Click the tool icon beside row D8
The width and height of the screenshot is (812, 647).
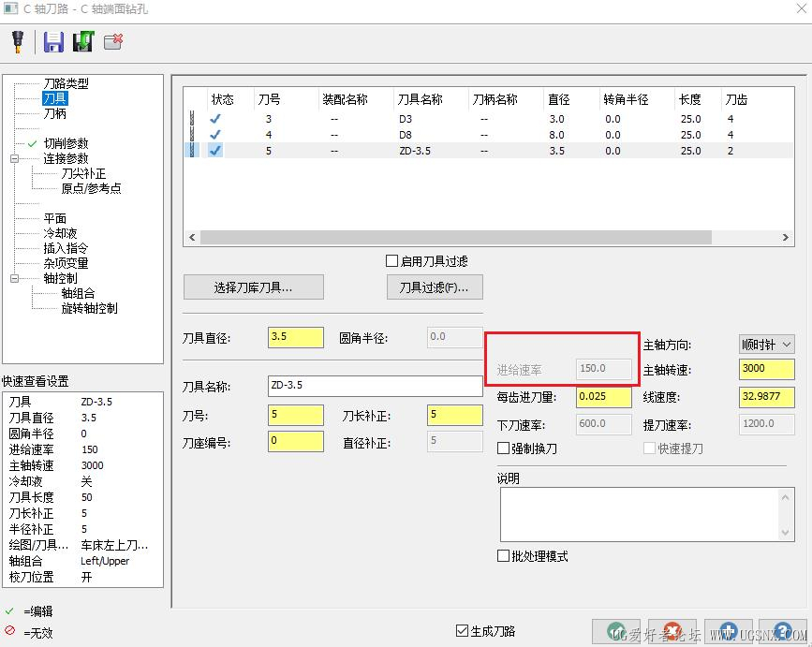pos(192,135)
